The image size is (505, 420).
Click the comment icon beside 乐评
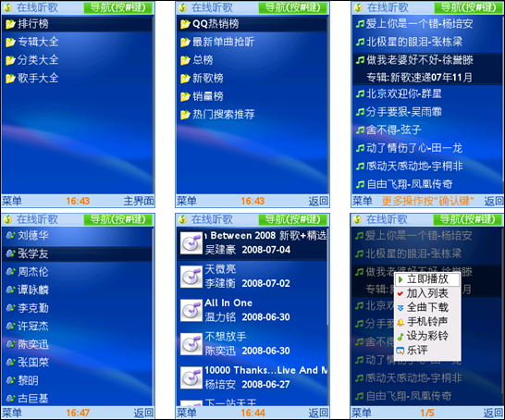coord(400,351)
